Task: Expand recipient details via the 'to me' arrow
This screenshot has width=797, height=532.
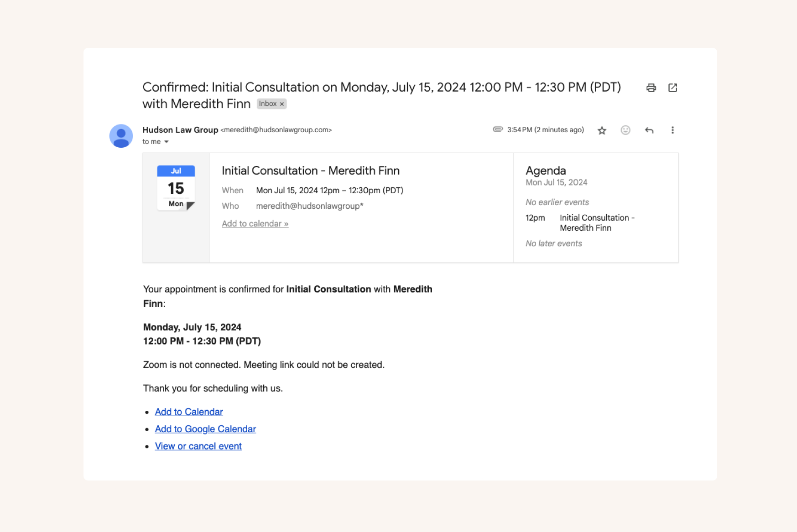Action: (x=167, y=142)
